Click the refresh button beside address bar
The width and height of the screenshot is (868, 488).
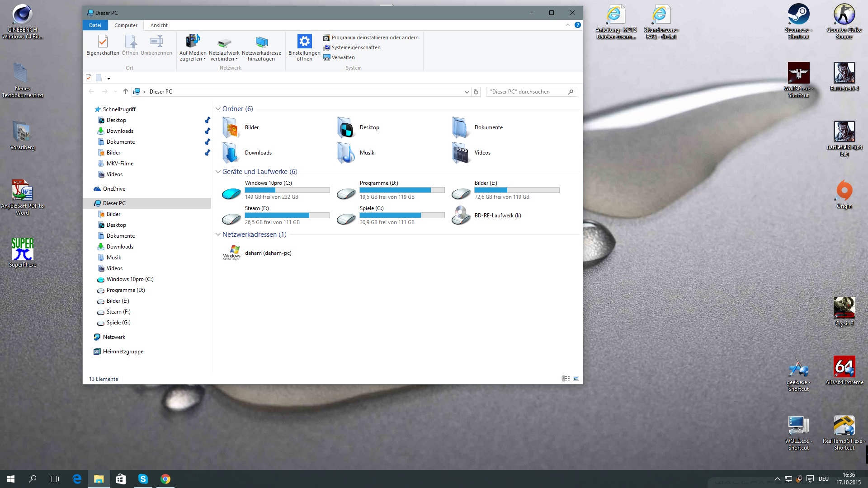pyautogui.click(x=476, y=92)
